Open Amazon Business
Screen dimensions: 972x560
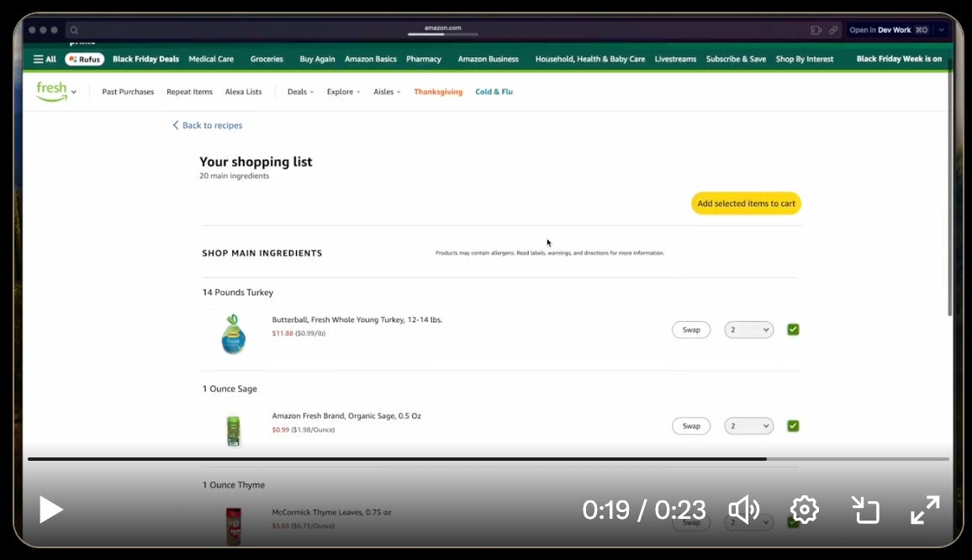488,59
